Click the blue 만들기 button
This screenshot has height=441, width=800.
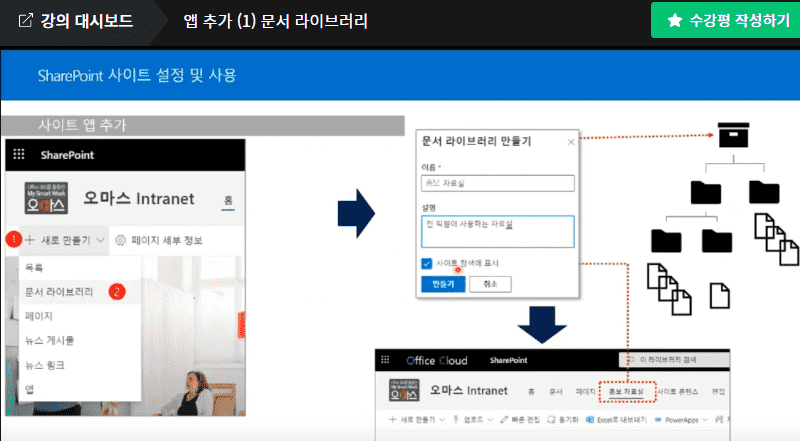[443, 284]
